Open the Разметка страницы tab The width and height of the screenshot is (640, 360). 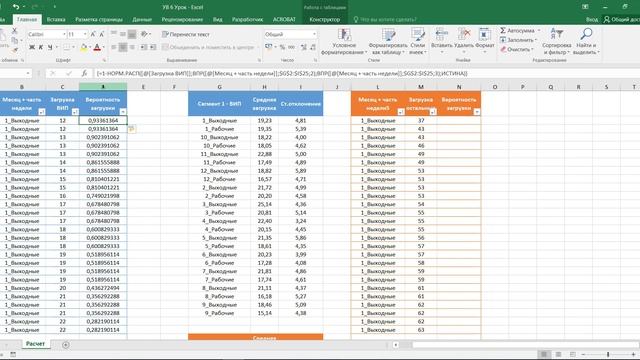point(99,19)
